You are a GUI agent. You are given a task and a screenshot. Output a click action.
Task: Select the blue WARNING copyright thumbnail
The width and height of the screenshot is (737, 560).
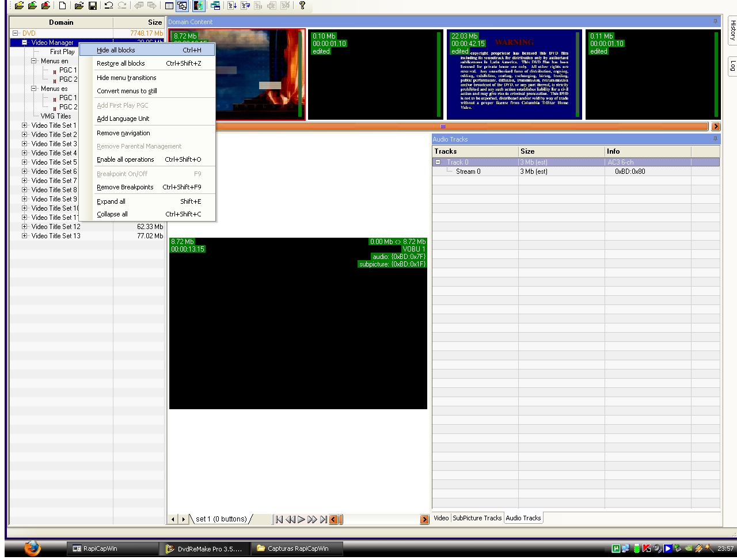pos(514,75)
